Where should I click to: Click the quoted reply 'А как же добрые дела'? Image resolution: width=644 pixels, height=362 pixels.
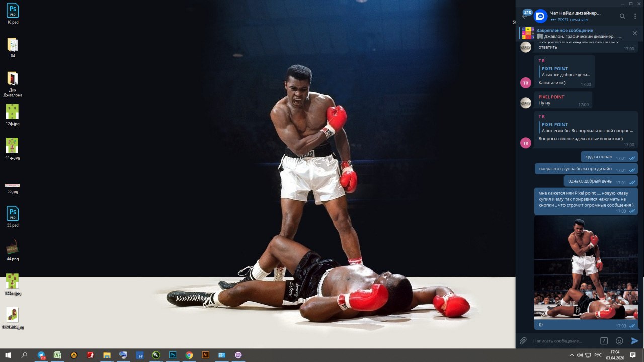pyautogui.click(x=565, y=72)
